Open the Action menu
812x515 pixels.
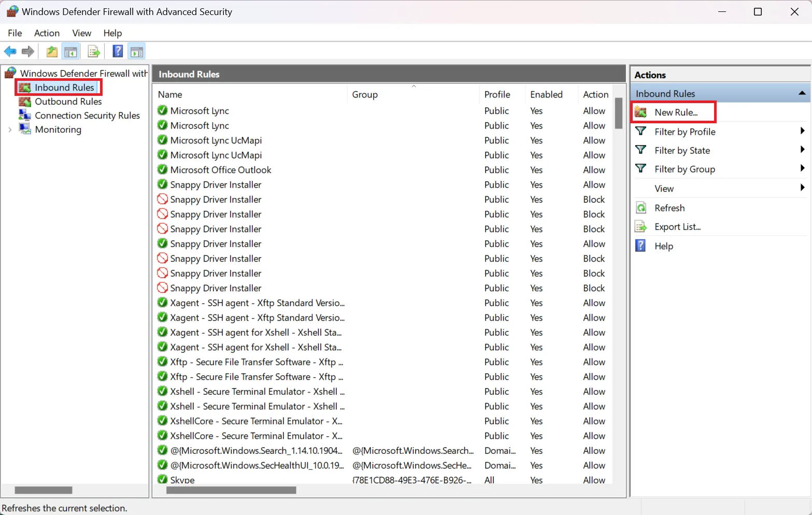47,33
